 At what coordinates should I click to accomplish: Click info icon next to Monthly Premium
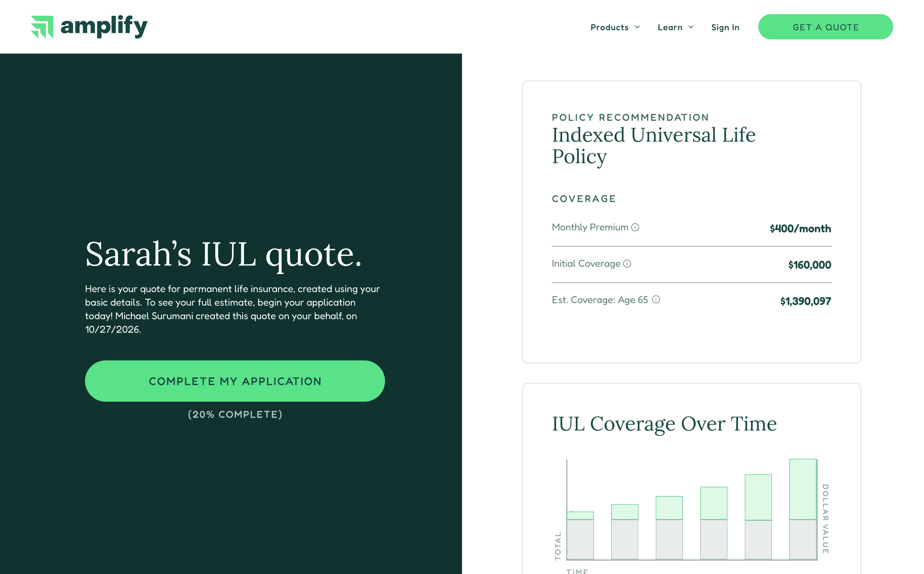coord(635,227)
